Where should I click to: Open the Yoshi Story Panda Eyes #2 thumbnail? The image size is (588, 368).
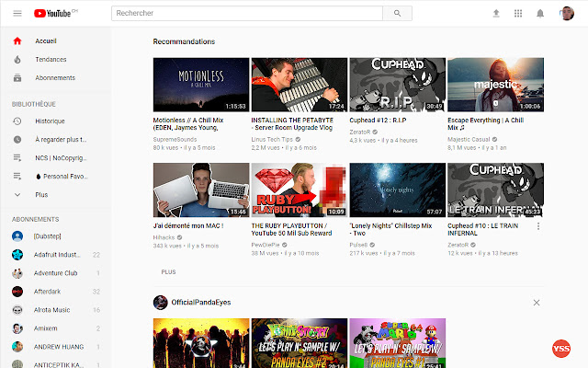pos(300,343)
